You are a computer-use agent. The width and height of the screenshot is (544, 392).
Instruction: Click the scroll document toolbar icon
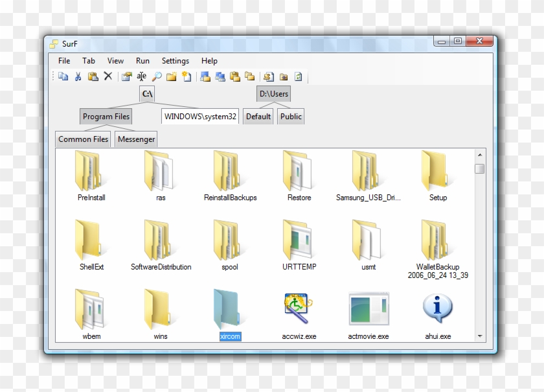(269, 76)
